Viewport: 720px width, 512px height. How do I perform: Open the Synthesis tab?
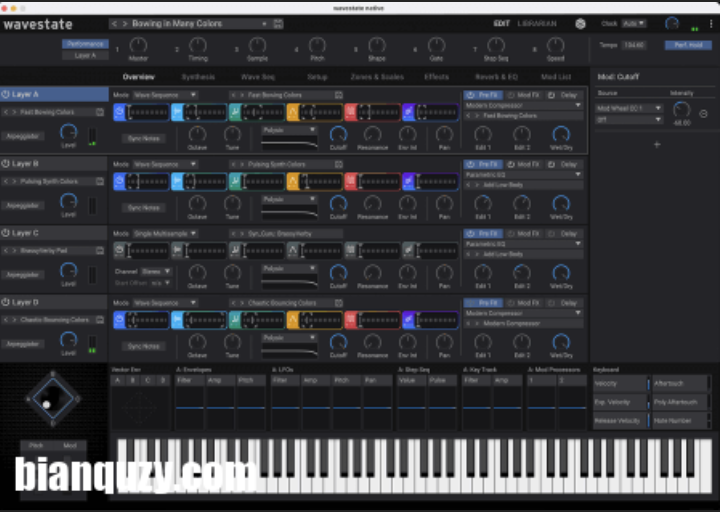[198, 77]
